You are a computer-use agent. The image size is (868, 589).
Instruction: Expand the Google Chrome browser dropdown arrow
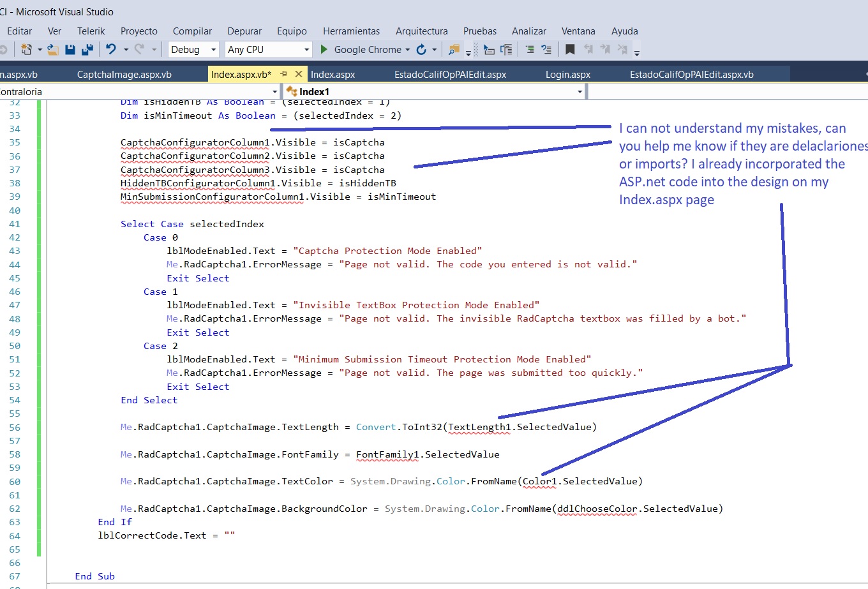pyautogui.click(x=407, y=49)
